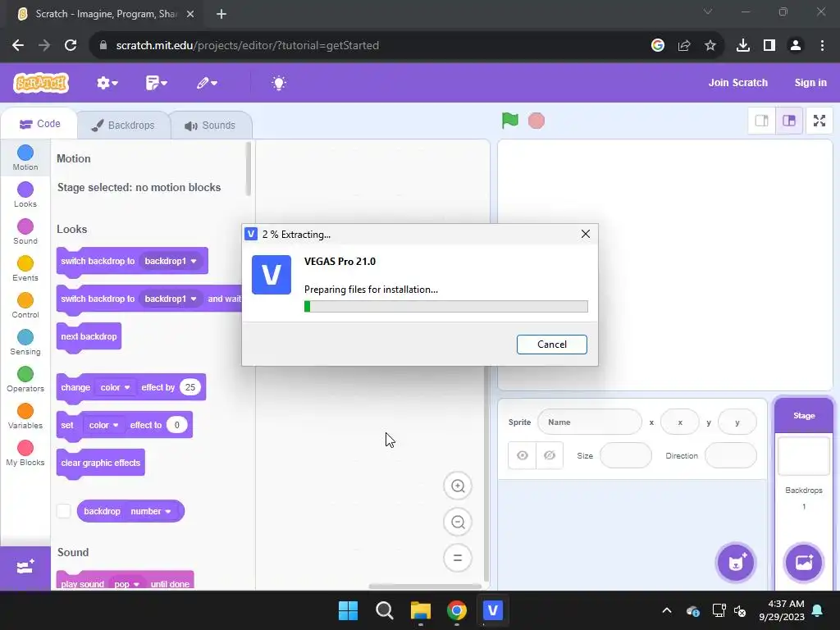This screenshot has width=840, height=630.
Task: Reload the Scratch page in Chrome
Action: 71,46
